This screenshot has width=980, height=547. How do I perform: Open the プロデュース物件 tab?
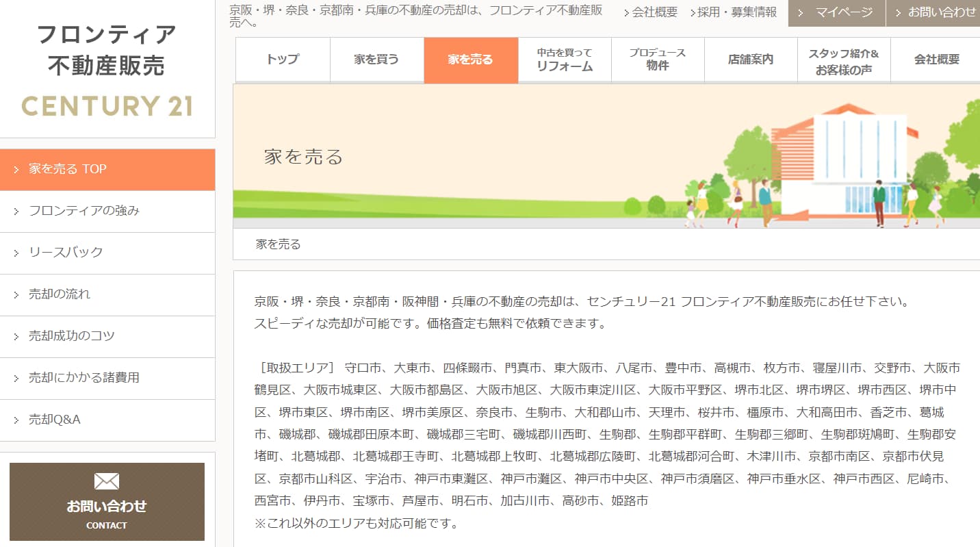click(x=657, y=60)
